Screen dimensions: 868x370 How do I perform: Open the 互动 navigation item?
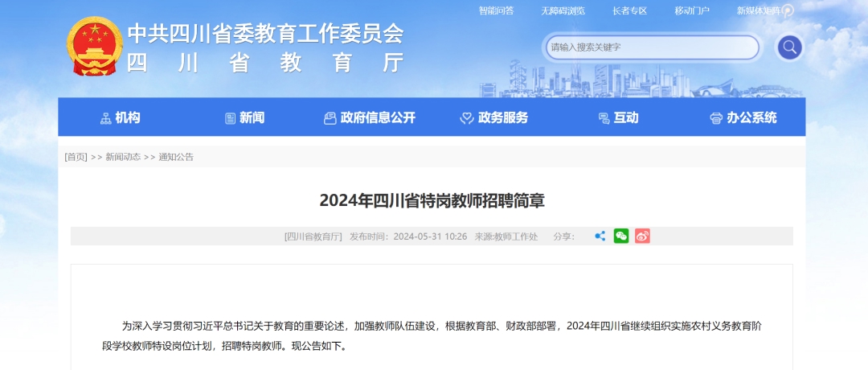click(x=618, y=117)
